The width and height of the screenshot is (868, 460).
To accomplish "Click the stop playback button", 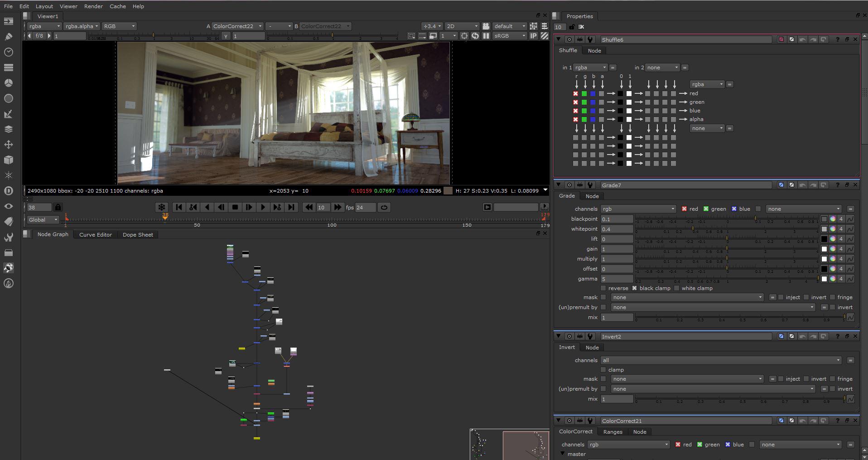I will pyautogui.click(x=235, y=208).
